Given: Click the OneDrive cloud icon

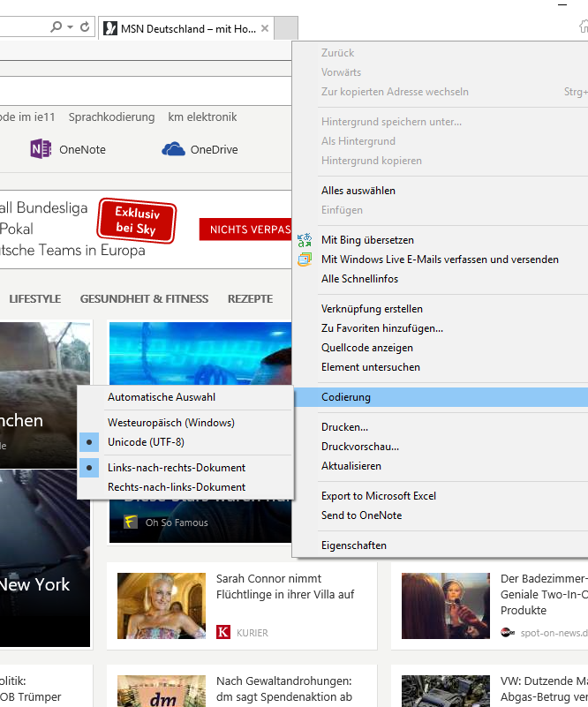Looking at the screenshot, I should pos(173,149).
